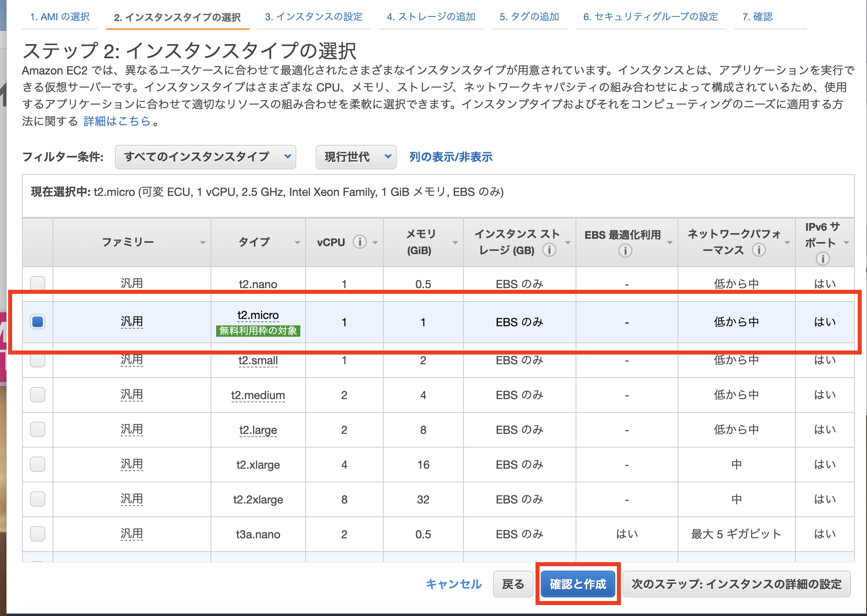
Task: Open vCPU column info icon
Action: click(359, 242)
